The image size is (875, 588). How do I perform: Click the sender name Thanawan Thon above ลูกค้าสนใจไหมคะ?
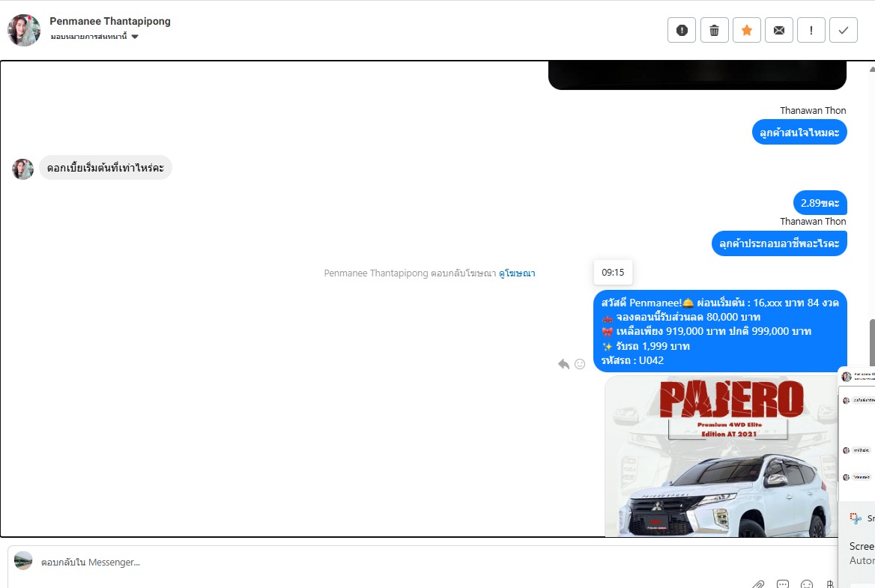point(813,110)
